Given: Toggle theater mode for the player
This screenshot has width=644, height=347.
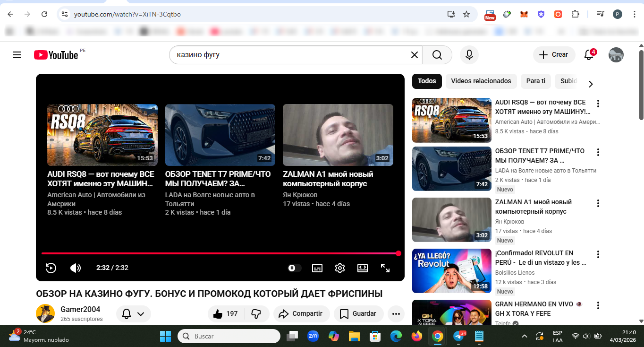Looking at the screenshot, I should point(363,268).
